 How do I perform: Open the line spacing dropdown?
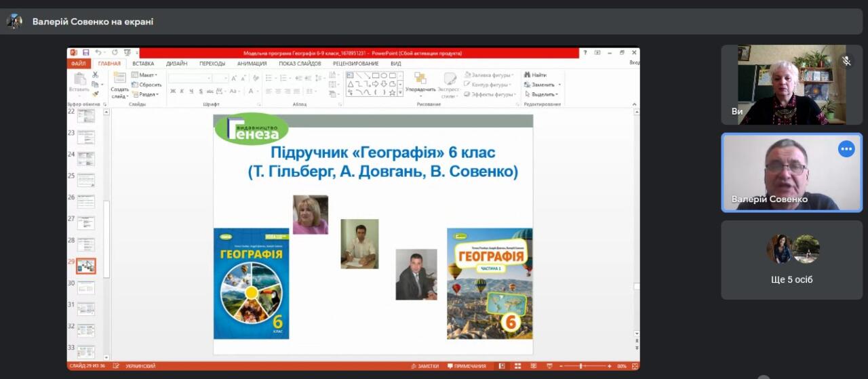click(325, 78)
